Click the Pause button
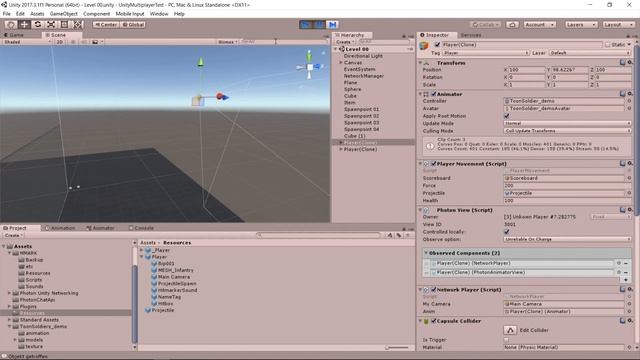The width and height of the screenshot is (640, 360). pyautogui.click(x=319, y=24)
